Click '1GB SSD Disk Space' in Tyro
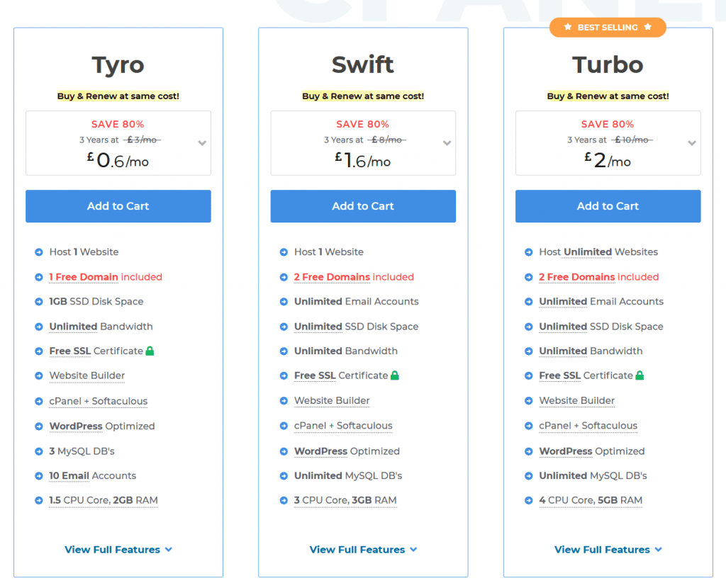 (96, 301)
